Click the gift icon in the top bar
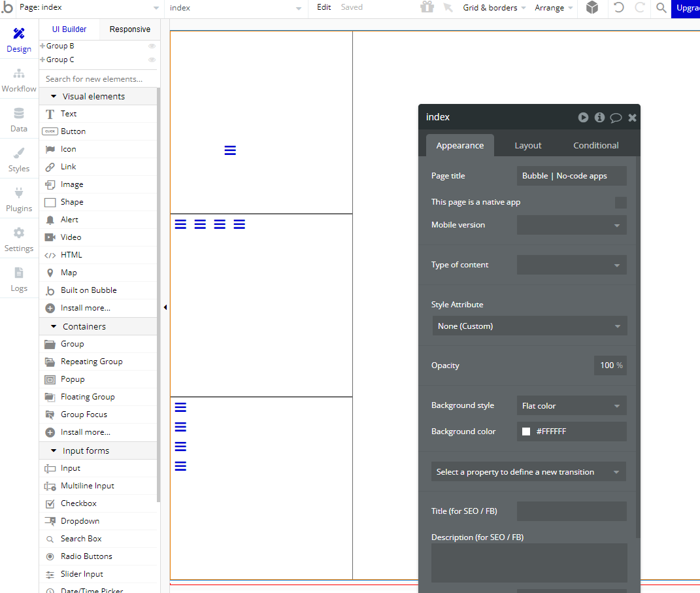Screen dimensions: 700x593 (x=427, y=8)
